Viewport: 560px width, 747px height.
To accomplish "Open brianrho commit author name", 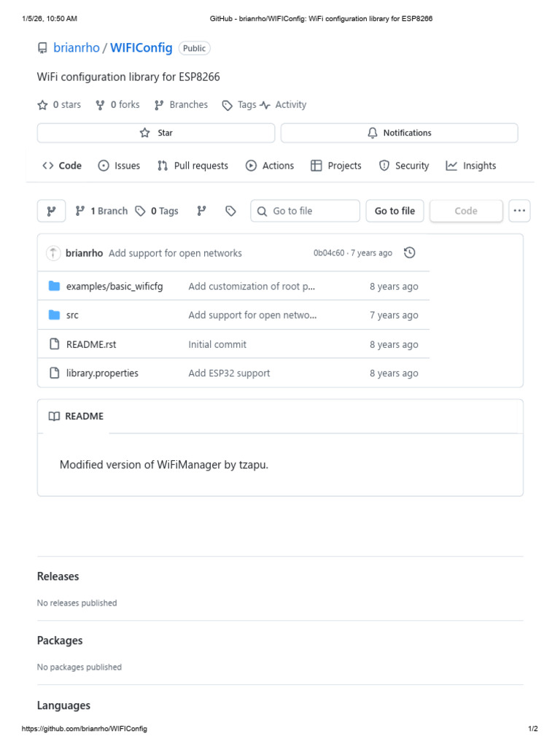I will [x=85, y=253].
